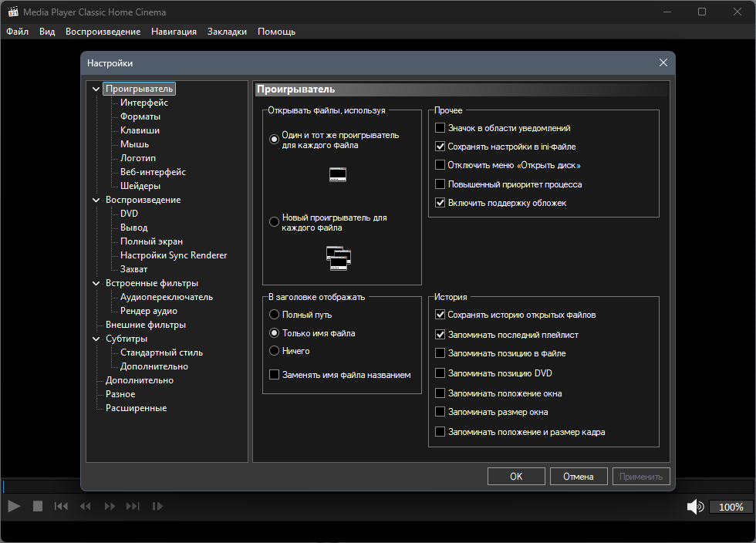
Task: Enable 'Значок в области уведомлений' checkbox
Action: click(440, 128)
